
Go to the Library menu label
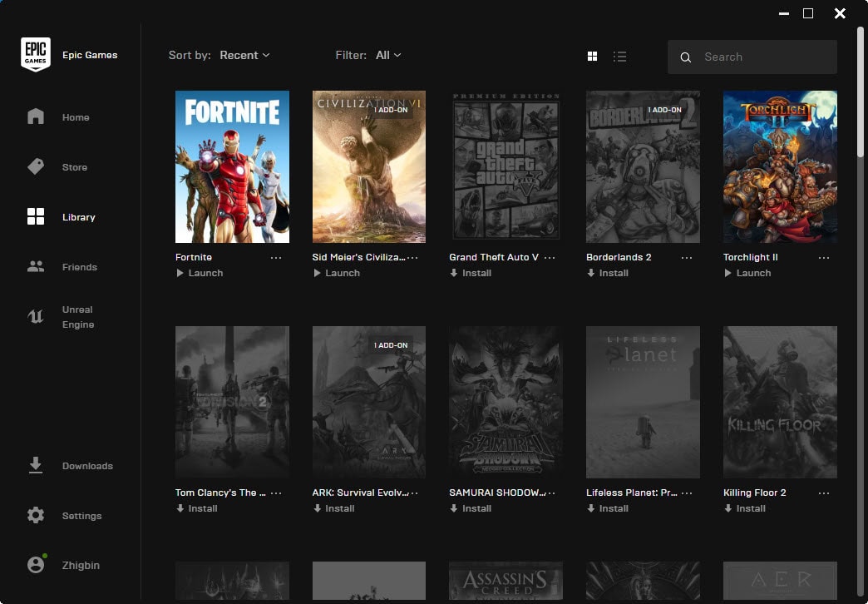[79, 216]
